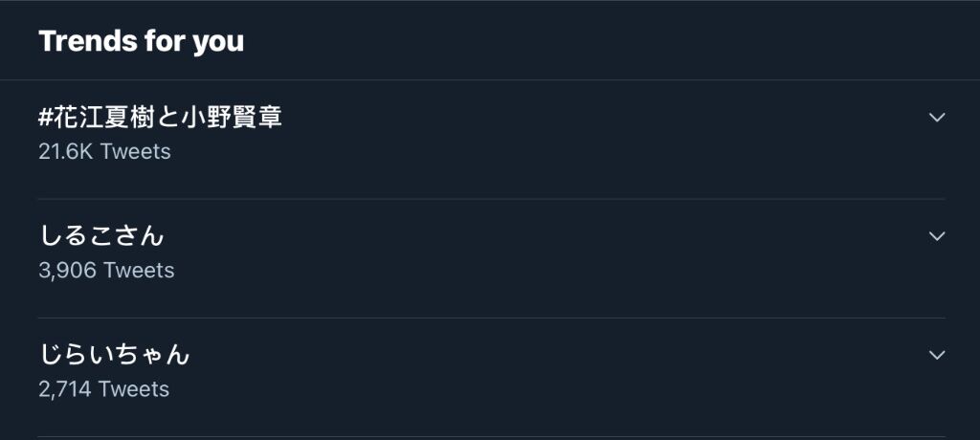The width and height of the screenshot is (980, 440).
Task: Show more options for the 21.6K Tweets trend
Action: [x=936, y=117]
